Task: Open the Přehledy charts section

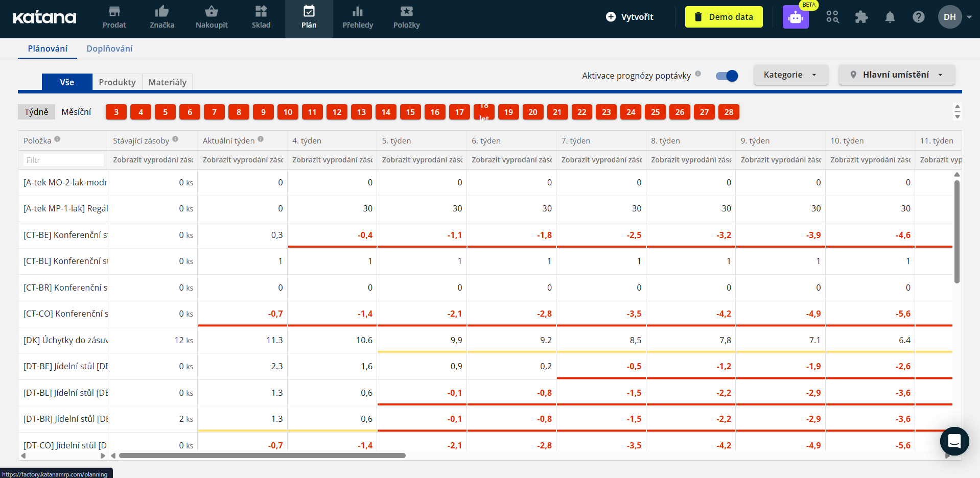Action: (358, 17)
